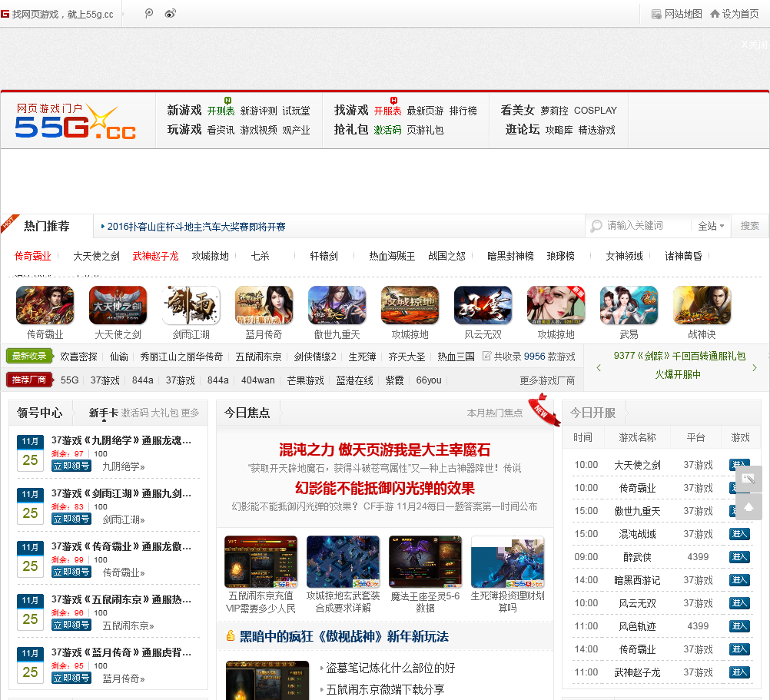Click 进入 button for 风色轨迹
This screenshot has height=700, width=770.
pos(739,626)
